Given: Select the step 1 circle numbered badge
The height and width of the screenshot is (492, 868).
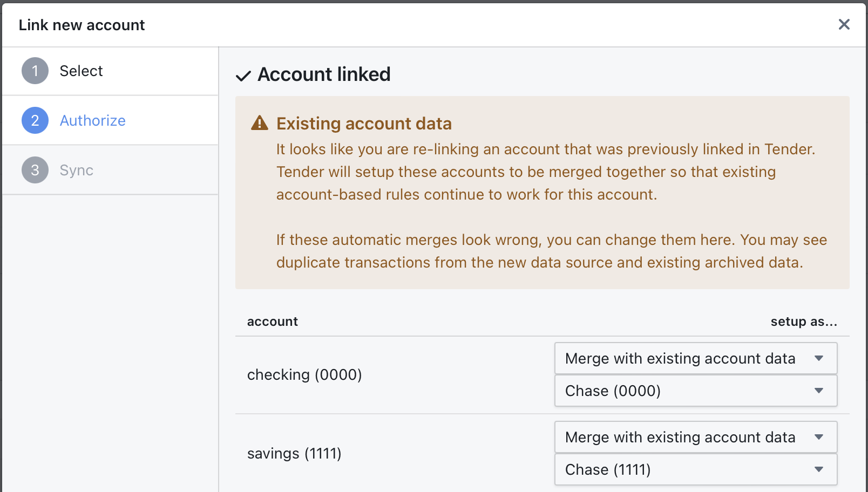Looking at the screenshot, I should [34, 71].
